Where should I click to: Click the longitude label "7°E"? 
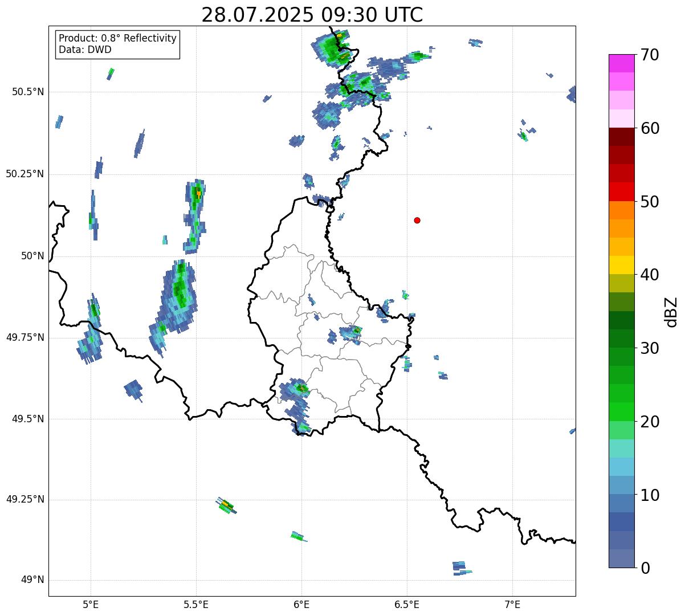point(512,605)
